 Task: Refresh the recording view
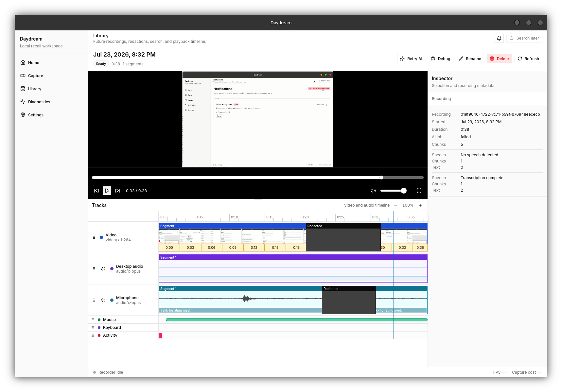point(528,59)
